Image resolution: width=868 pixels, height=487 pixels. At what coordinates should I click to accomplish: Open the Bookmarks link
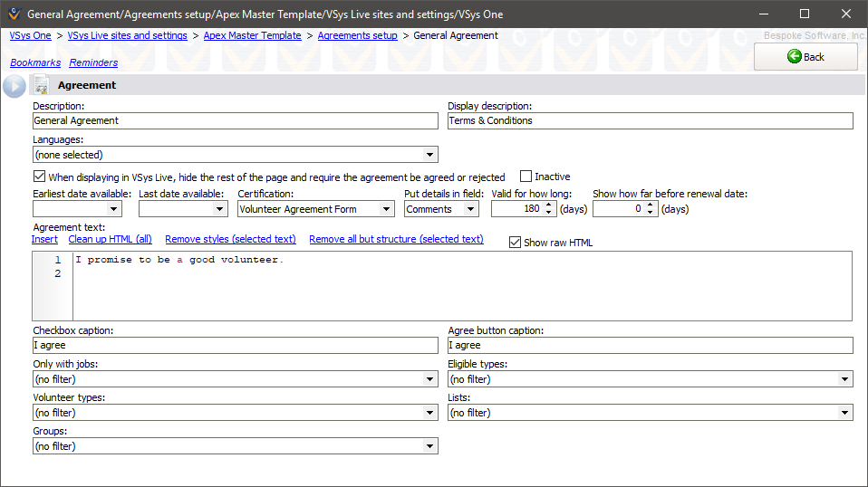(x=35, y=62)
